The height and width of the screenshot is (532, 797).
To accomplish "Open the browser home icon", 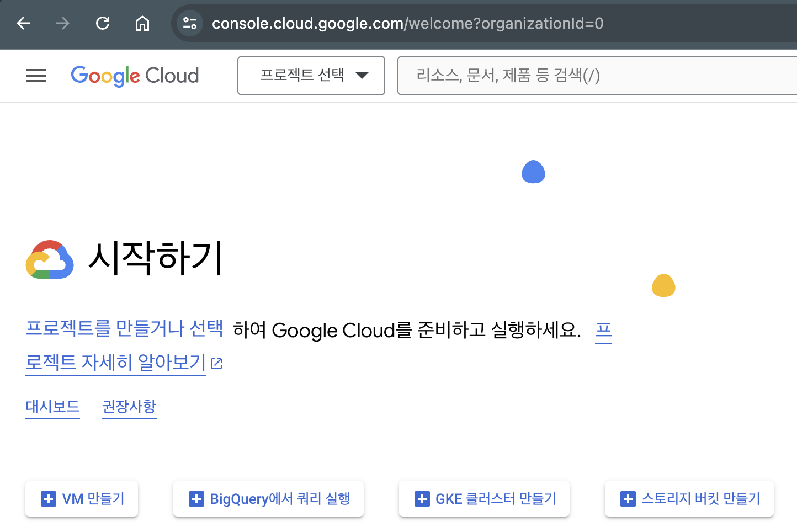I will coord(142,23).
